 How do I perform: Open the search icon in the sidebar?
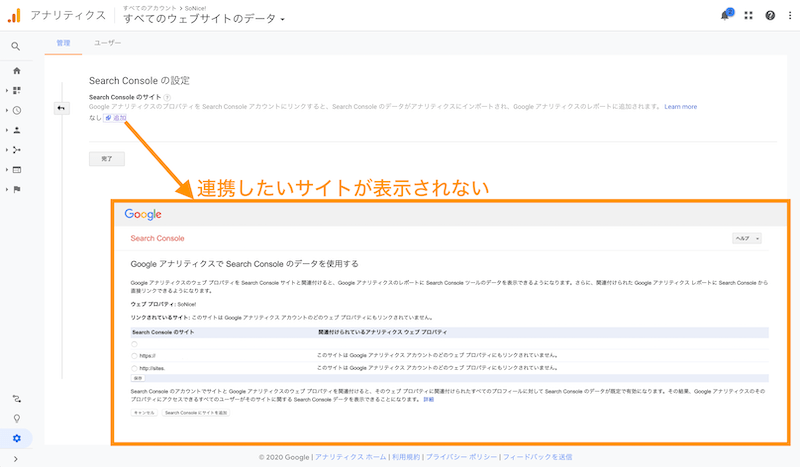coord(16,46)
